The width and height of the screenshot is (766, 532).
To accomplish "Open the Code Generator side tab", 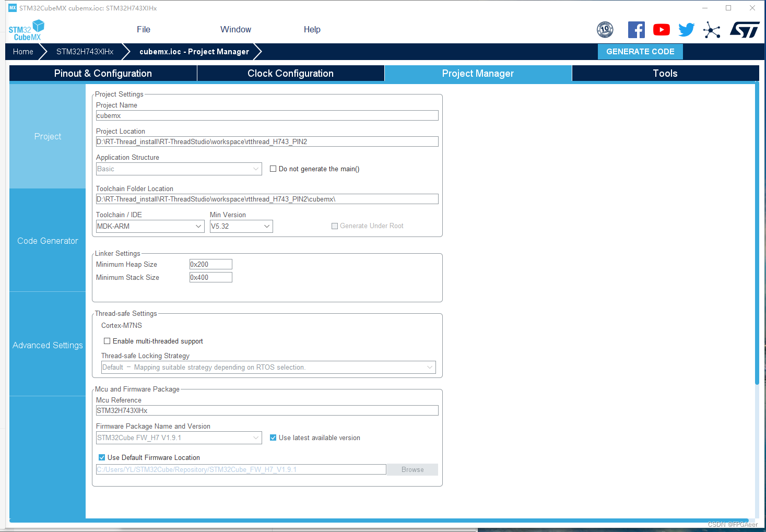I will (x=48, y=241).
